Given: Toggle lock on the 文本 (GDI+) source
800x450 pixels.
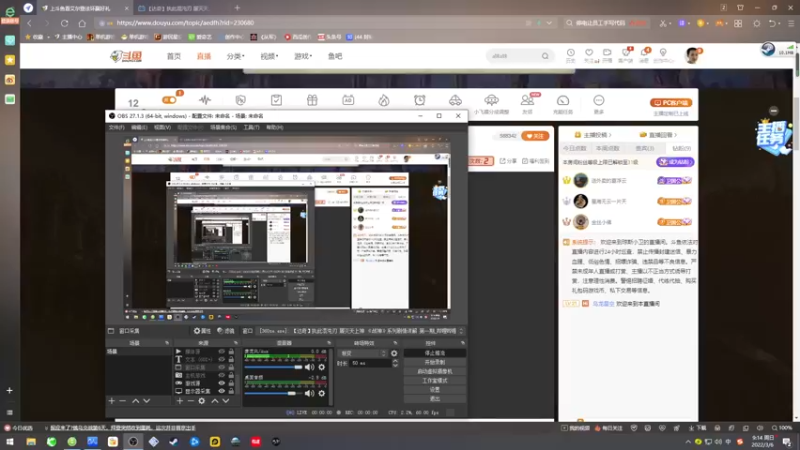Looking at the screenshot, I should 231,359.
